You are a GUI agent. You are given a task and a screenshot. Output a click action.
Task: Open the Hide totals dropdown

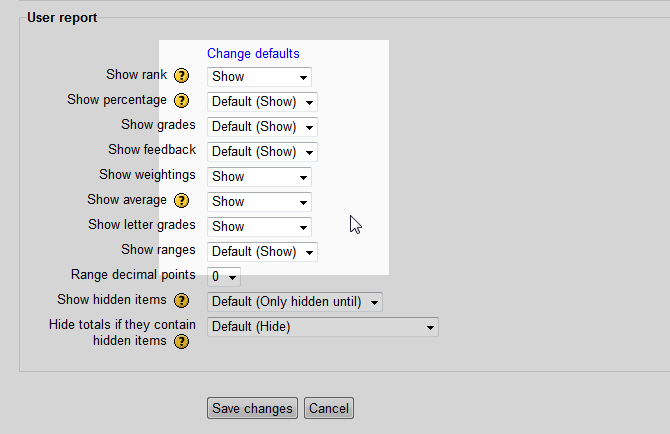[322, 327]
